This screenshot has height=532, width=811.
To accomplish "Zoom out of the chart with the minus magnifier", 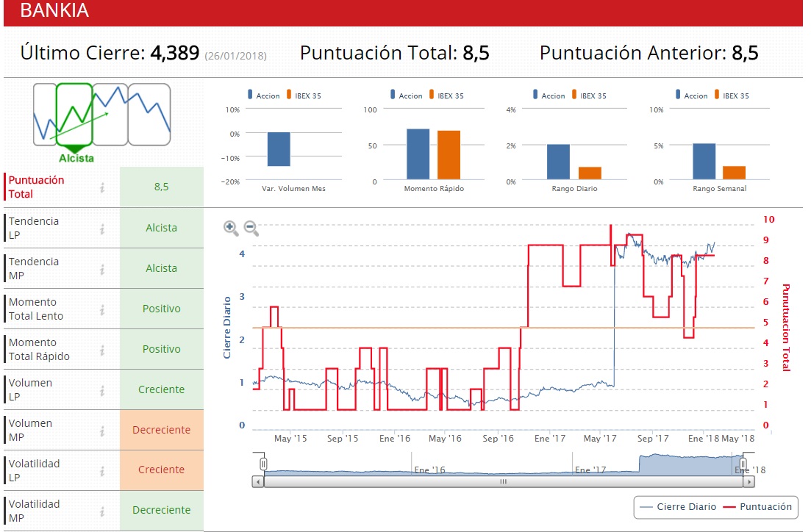I will 251,228.
